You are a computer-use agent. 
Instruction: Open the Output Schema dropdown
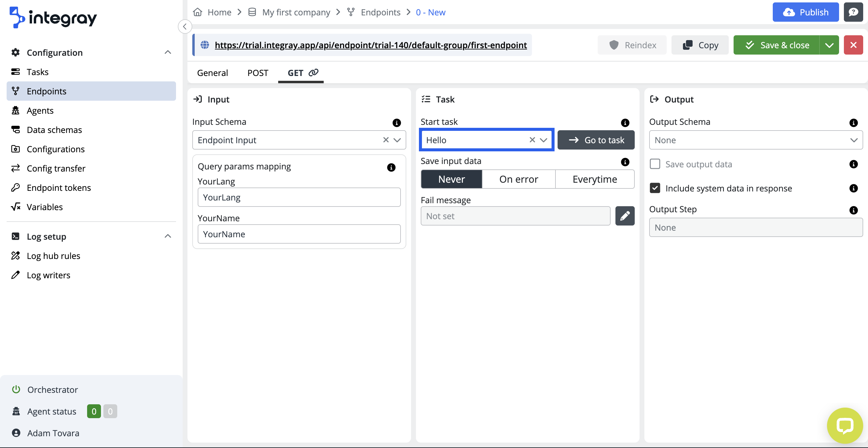[756, 140]
